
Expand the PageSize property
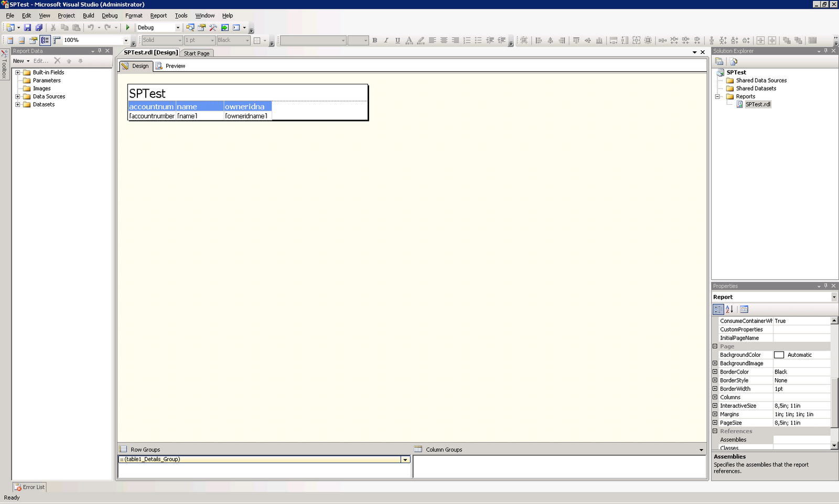tap(715, 422)
